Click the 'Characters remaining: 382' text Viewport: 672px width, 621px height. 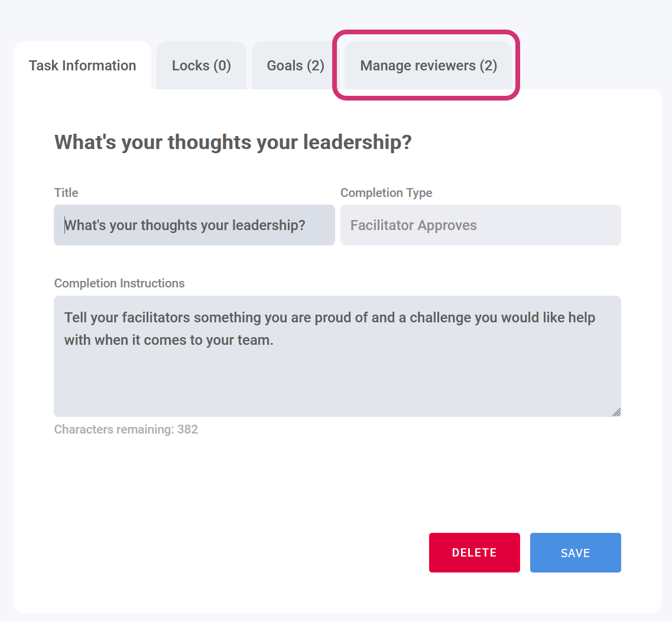(126, 429)
